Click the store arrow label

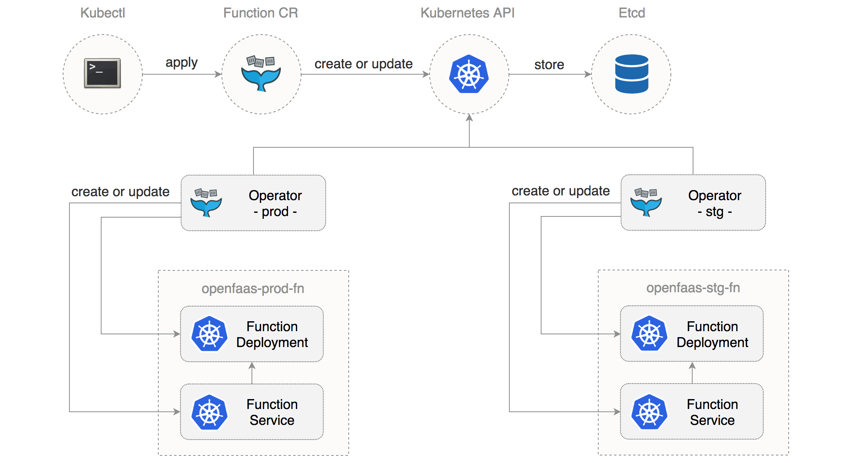(549, 64)
